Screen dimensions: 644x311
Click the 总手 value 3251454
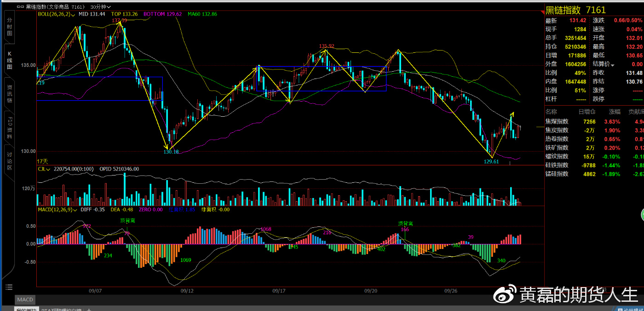[x=575, y=38]
